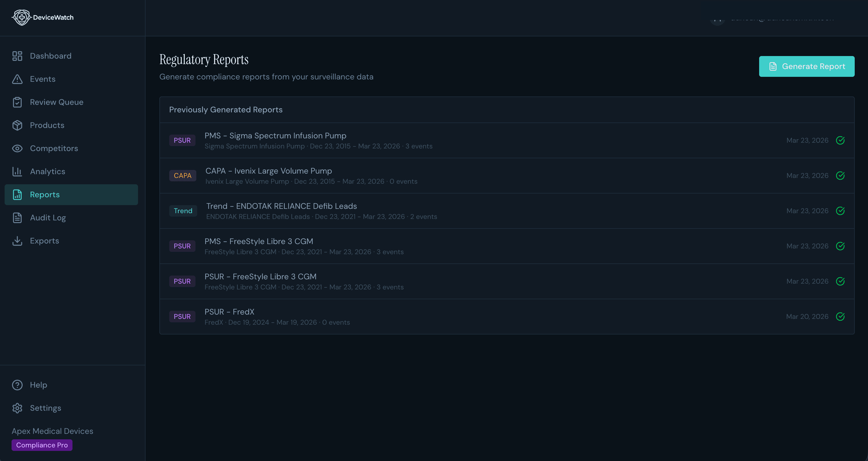The width and height of the screenshot is (868, 461).
Task: Open the Settings gear icon
Action: [x=17, y=408]
